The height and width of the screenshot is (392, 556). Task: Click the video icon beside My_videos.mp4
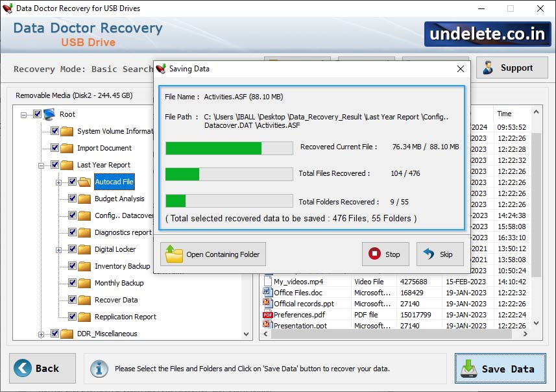coord(267,282)
